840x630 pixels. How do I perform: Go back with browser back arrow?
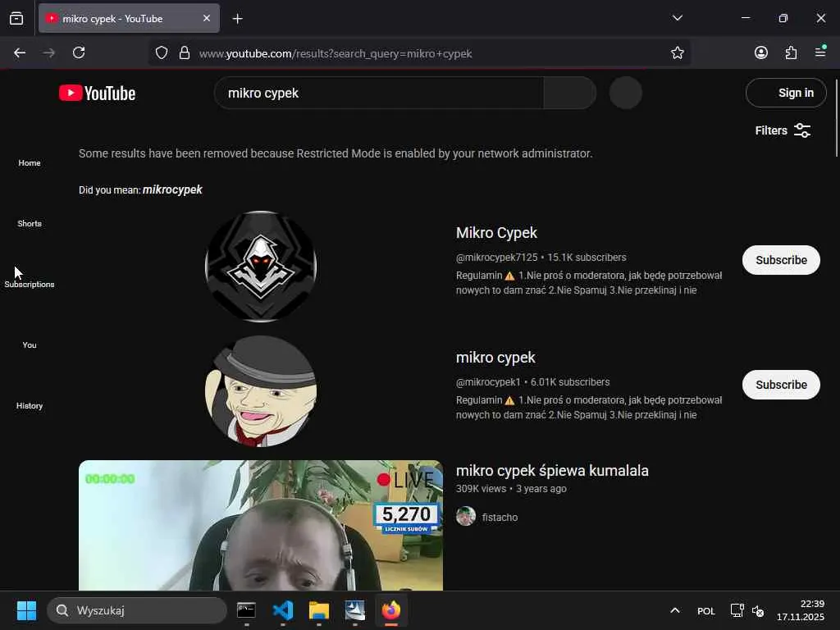pos(20,53)
